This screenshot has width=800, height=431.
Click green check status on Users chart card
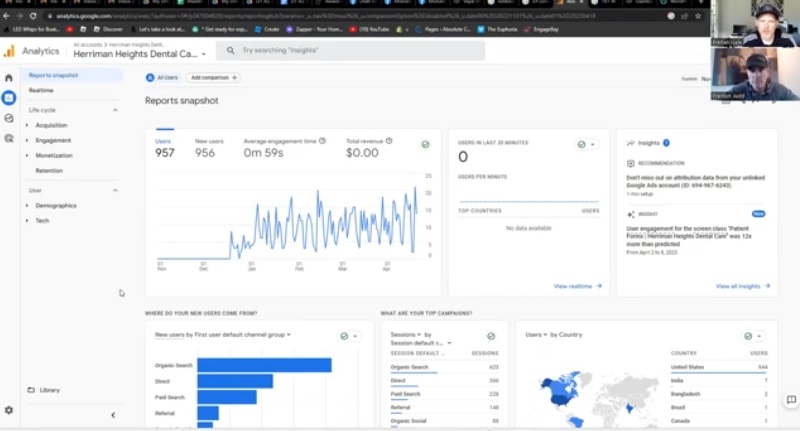click(426, 144)
